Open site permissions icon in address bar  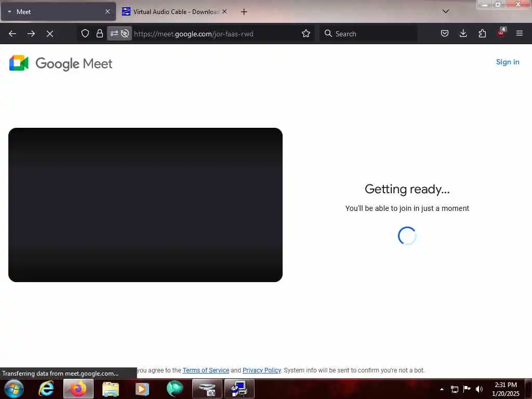pos(114,33)
